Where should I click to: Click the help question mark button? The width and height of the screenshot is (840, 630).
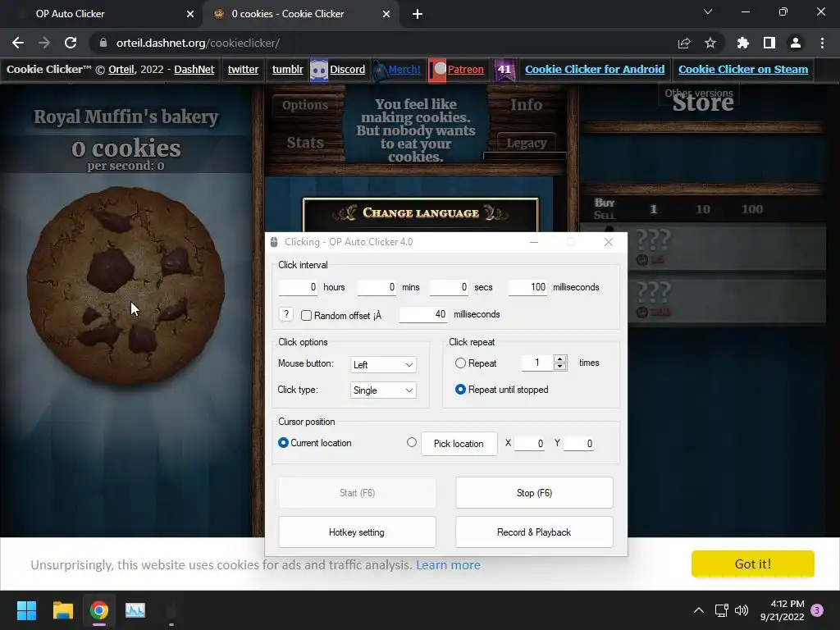(286, 314)
